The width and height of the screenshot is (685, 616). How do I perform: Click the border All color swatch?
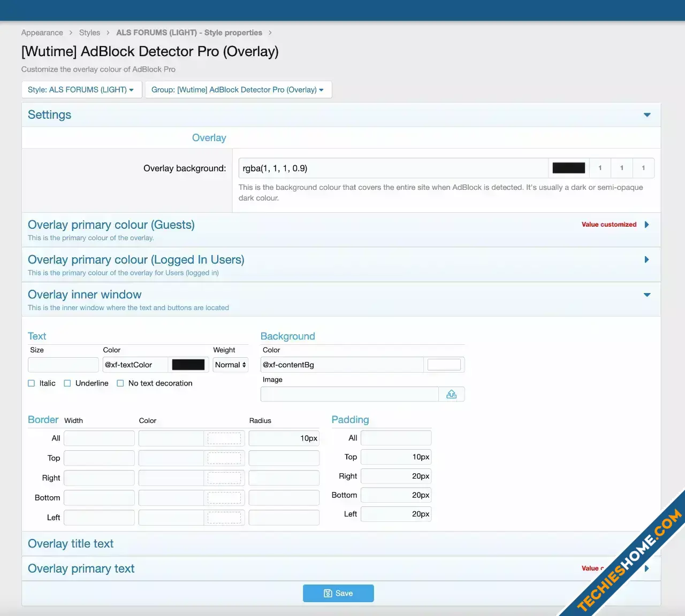pos(224,438)
